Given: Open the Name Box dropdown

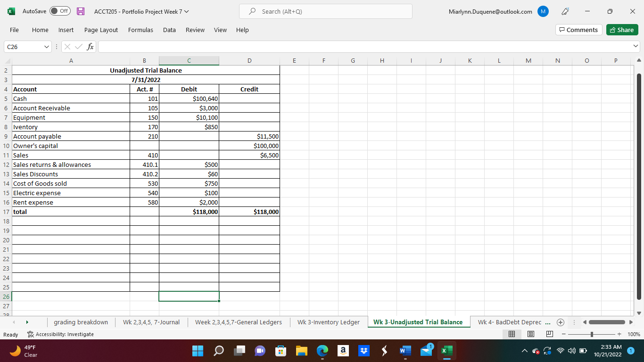Looking at the screenshot, I should click(x=46, y=47).
